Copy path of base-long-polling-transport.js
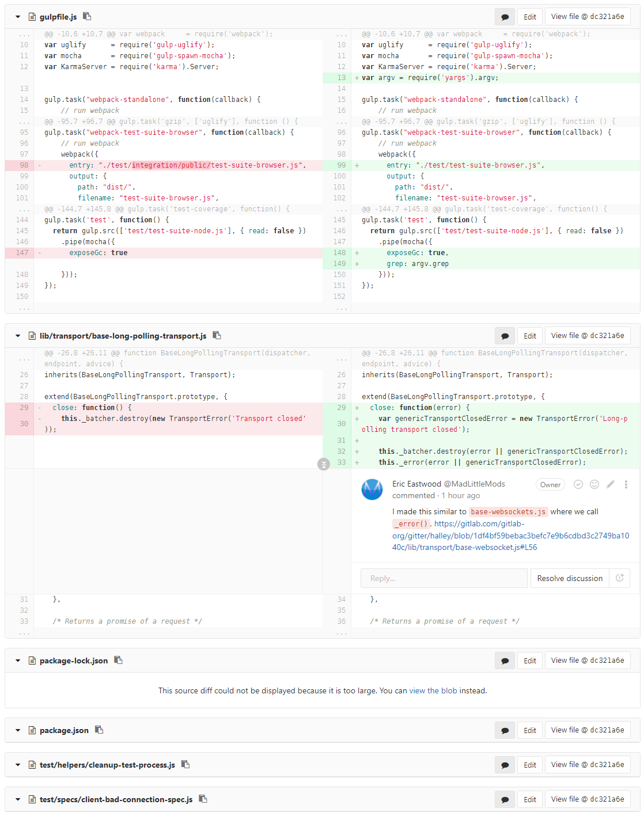Viewport: 644px width, 816px height. point(217,335)
